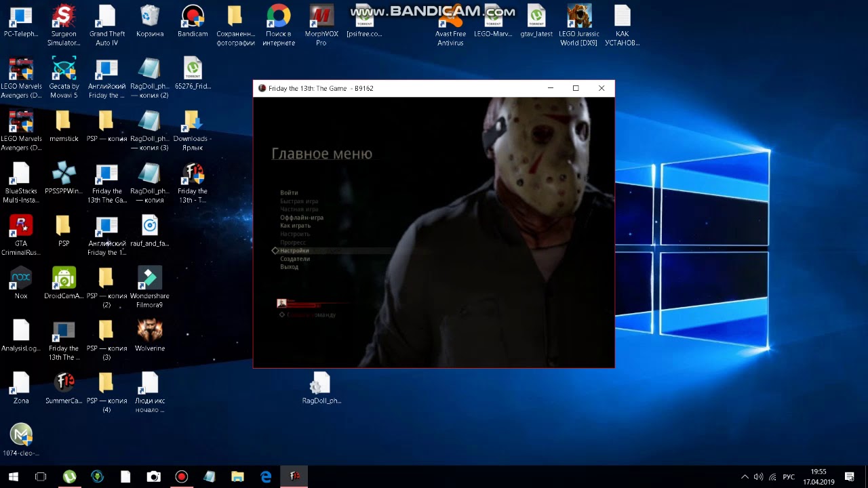Screen dimensions: 868x488
Task: Select the gtav_latest torrent file
Action: [536, 22]
